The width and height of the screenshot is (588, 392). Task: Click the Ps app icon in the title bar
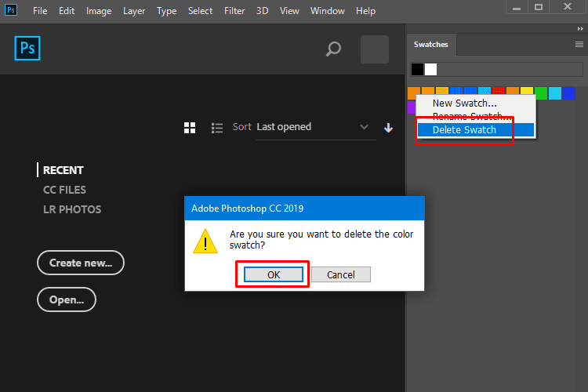[x=11, y=9]
